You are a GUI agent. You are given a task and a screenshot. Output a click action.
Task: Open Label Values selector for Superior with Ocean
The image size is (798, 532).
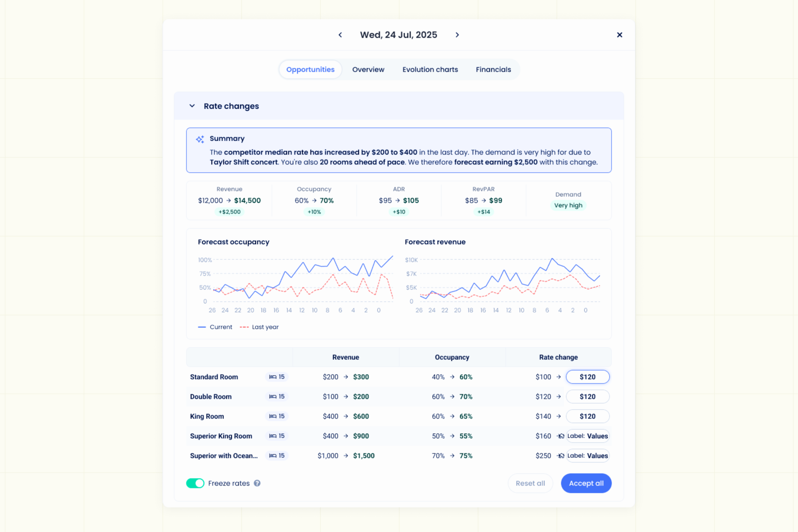point(588,456)
